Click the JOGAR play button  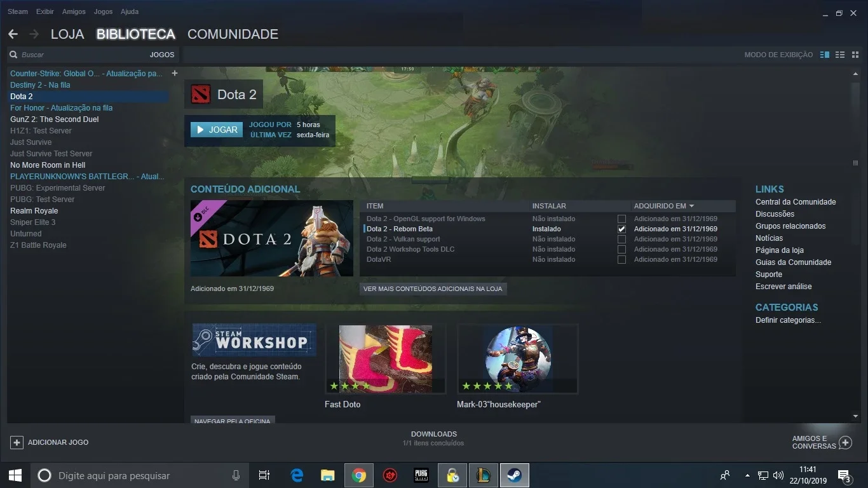pyautogui.click(x=217, y=130)
